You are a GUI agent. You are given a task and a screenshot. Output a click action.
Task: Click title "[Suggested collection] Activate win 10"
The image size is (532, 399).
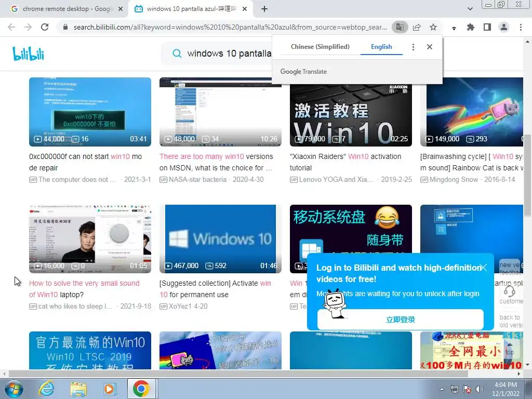point(215,289)
